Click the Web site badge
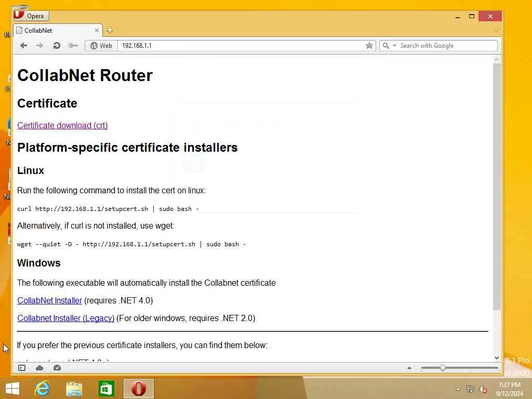This screenshot has width=532, height=399. tap(101, 46)
